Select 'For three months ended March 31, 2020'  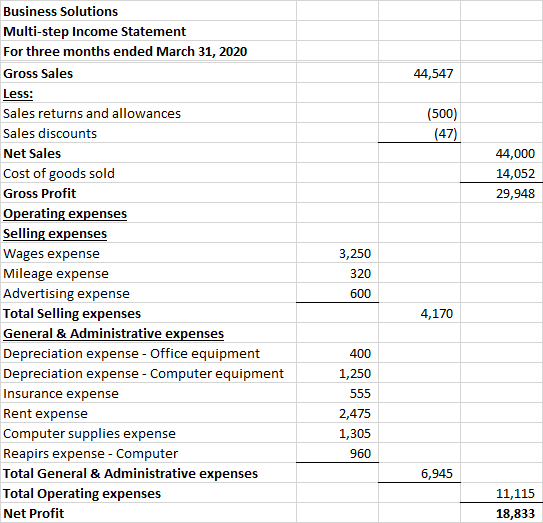coord(125,52)
